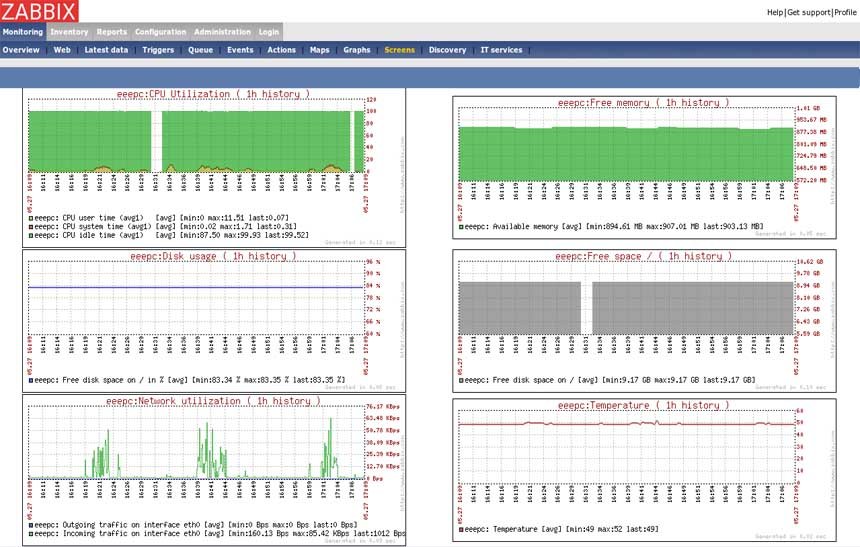Open the Get support link
Viewport: 860px width, 547px height.
tap(809, 12)
